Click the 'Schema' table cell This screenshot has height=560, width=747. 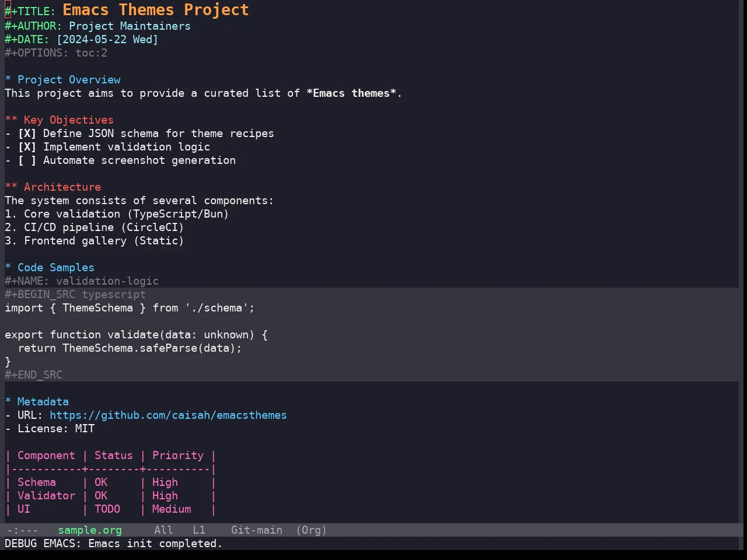(x=37, y=482)
